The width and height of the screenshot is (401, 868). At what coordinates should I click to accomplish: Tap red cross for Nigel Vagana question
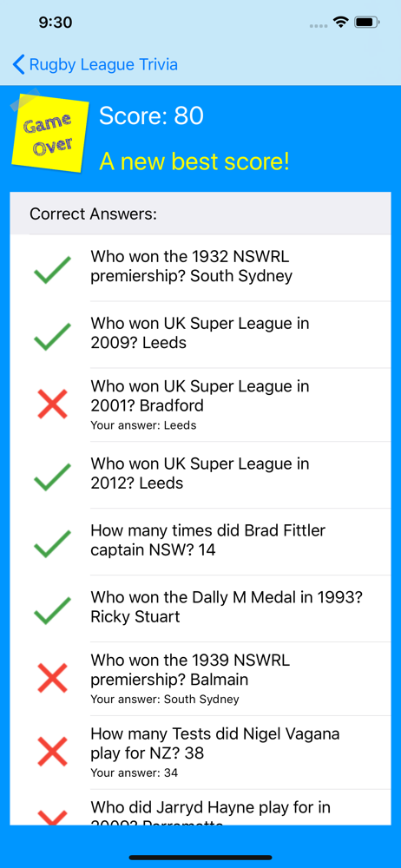pyautogui.click(x=52, y=752)
